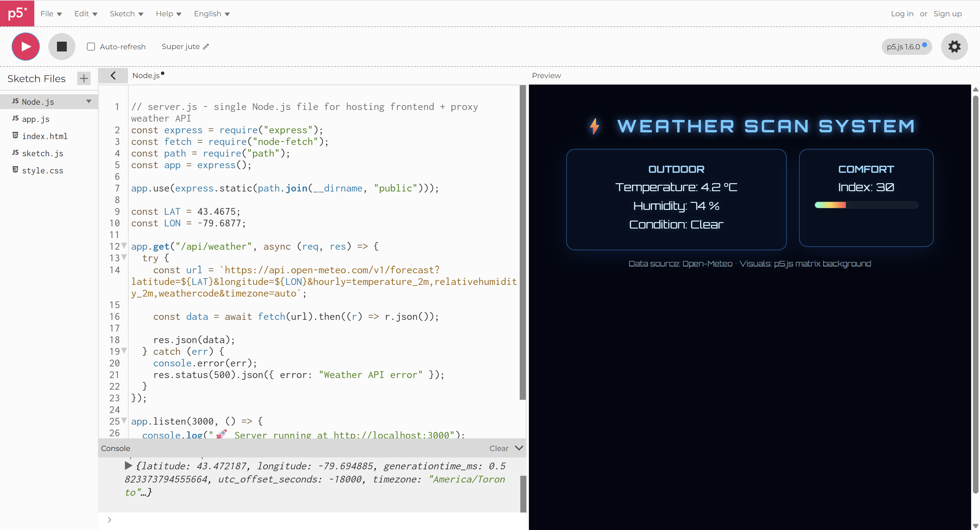Enable the Auto-refresh checkbox

click(x=91, y=47)
